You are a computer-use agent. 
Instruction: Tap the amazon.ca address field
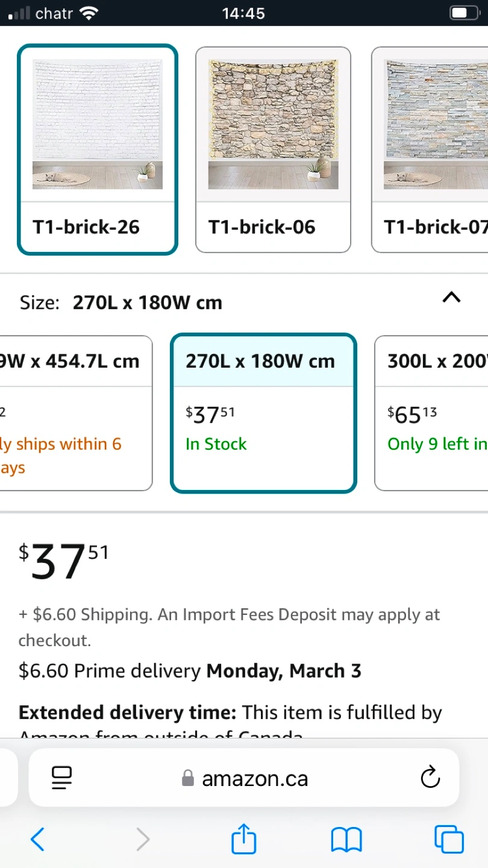point(255,779)
